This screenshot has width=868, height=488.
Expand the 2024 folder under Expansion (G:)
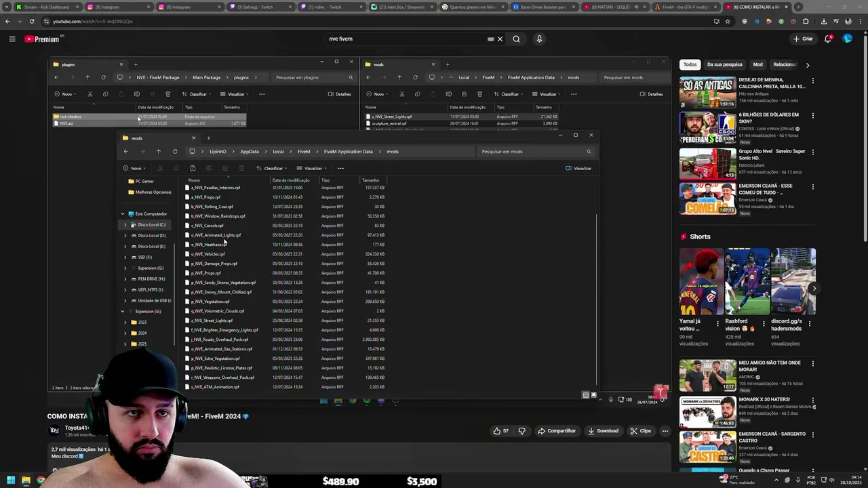pos(125,333)
